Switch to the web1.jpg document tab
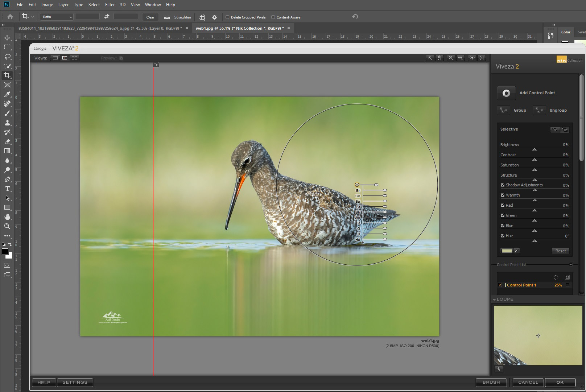The width and height of the screenshot is (586, 392). tap(239, 28)
